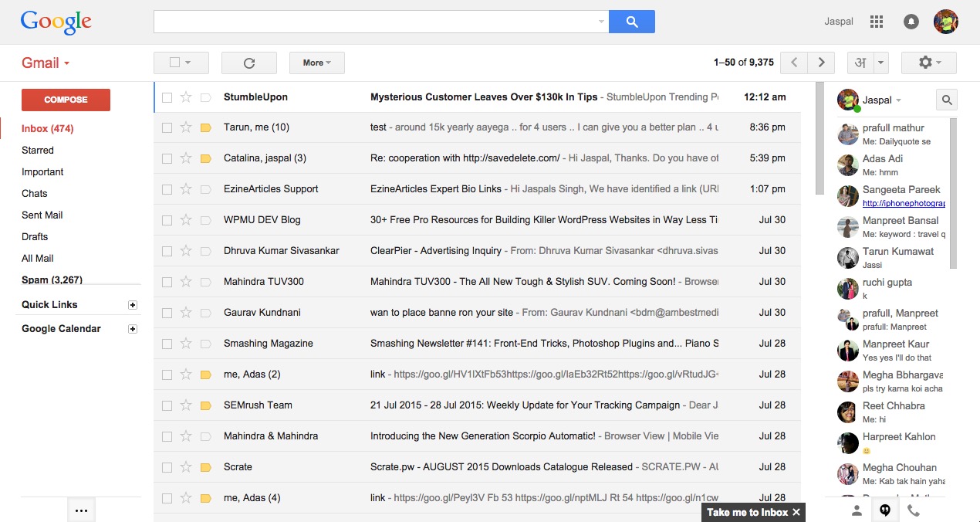The image size is (980, 522).
Task: Select the Tarun, me email checkbox
Action: 167,128
